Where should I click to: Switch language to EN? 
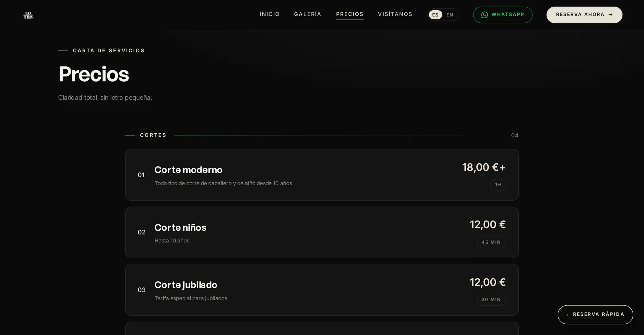(450, 15)
